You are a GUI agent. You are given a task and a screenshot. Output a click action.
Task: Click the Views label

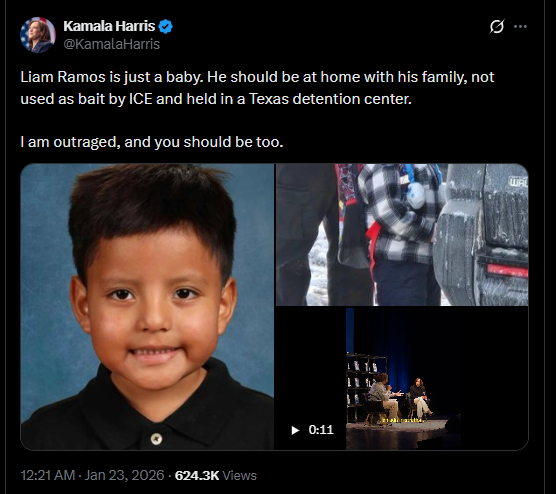tap(239, 475)
